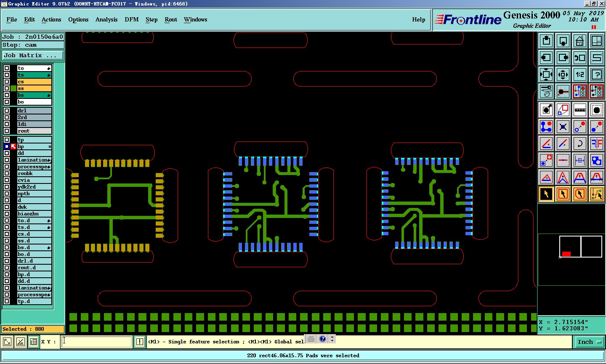The image size is (606, 364).
Task: Toggle display checkbox for layer mpth
Action: (7, 194)
